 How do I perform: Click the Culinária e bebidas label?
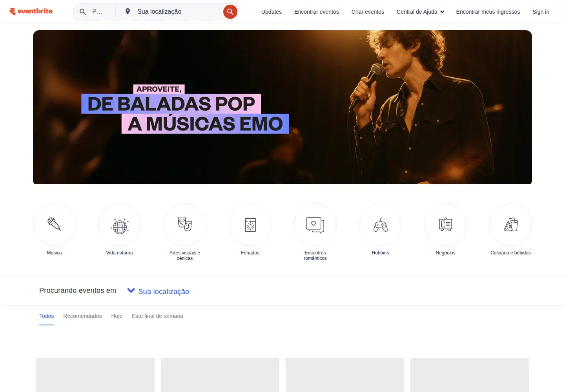(511, 253)
